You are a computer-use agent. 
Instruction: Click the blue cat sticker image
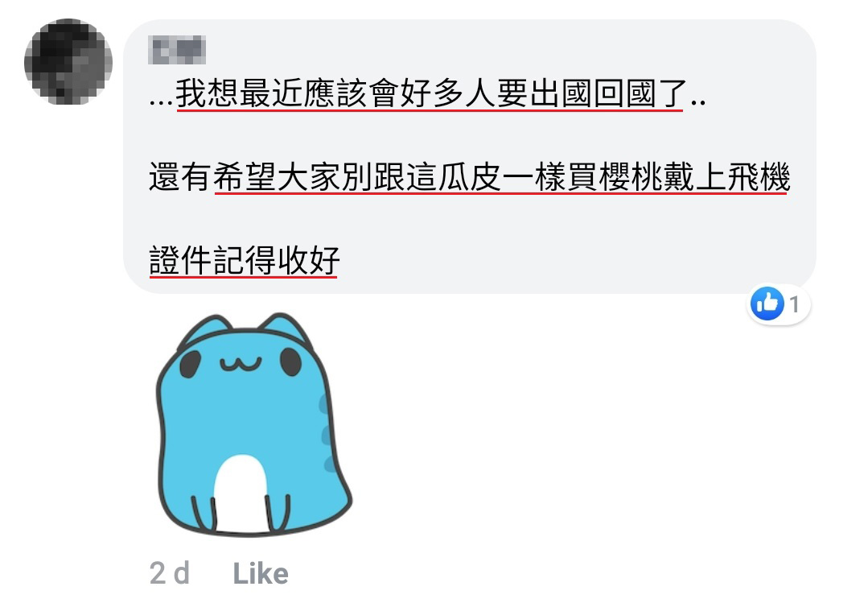(253, 424)
